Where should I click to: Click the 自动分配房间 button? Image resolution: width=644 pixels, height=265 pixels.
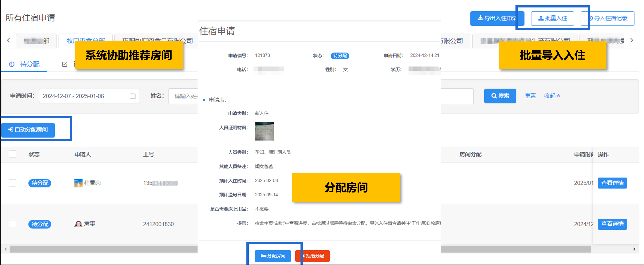click(28, 130)
